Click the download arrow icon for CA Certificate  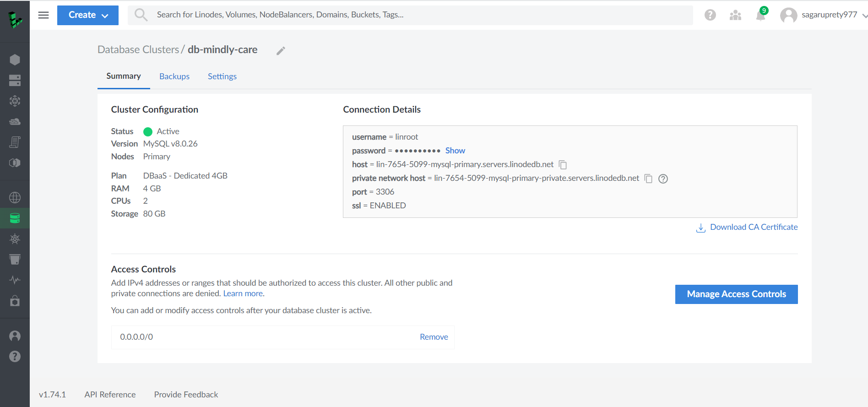700,228
